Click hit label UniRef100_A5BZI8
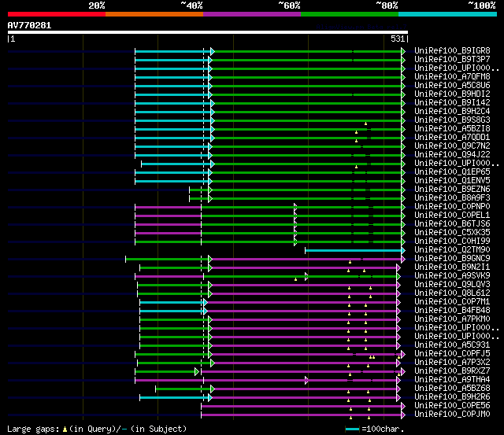Screen dimensions: 504x435 pos(452,129)
